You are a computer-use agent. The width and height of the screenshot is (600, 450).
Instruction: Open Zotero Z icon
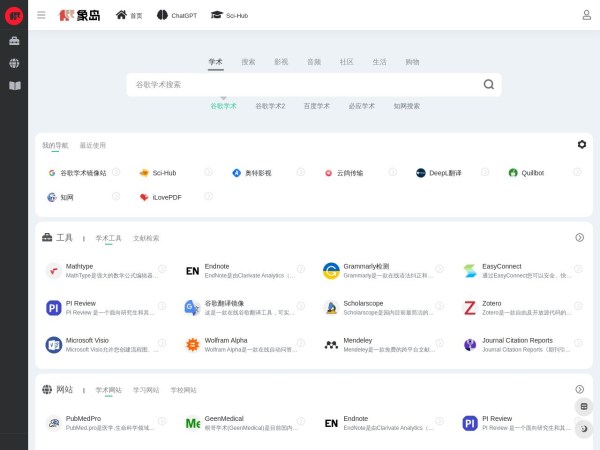pyautogui.click(x=470, y=308)
